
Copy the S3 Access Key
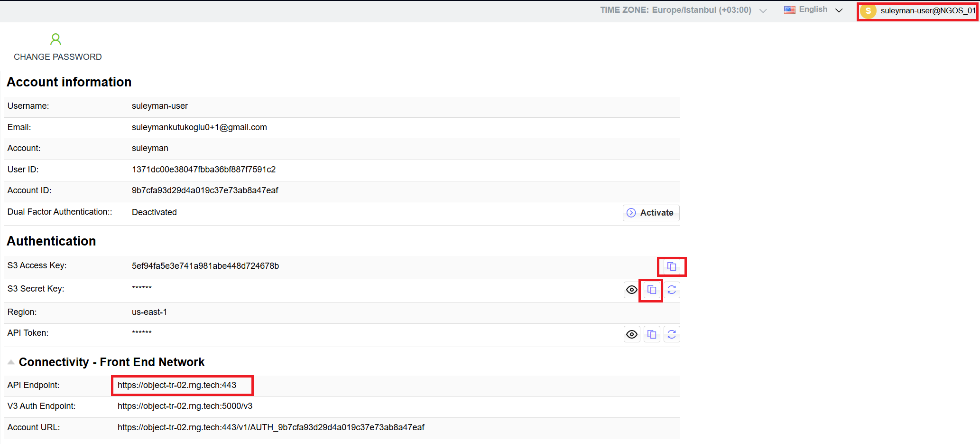[672, 266]
